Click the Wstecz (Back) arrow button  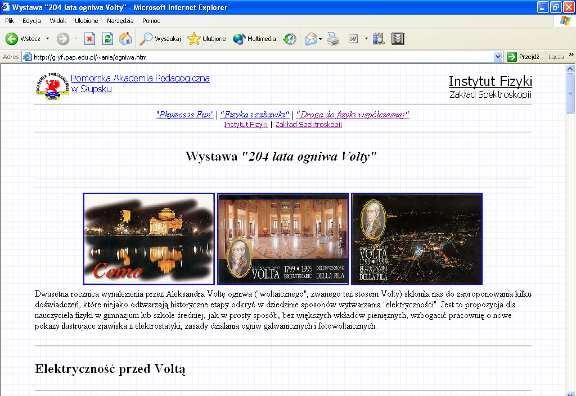pyautogui.click(x=12, y=39)
